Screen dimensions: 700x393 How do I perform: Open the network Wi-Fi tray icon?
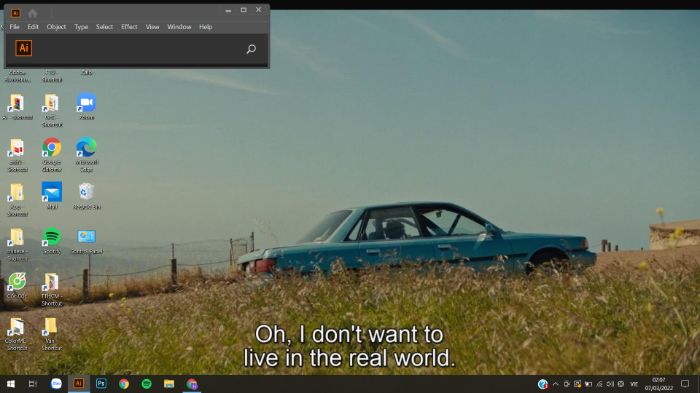click(599, 384)
